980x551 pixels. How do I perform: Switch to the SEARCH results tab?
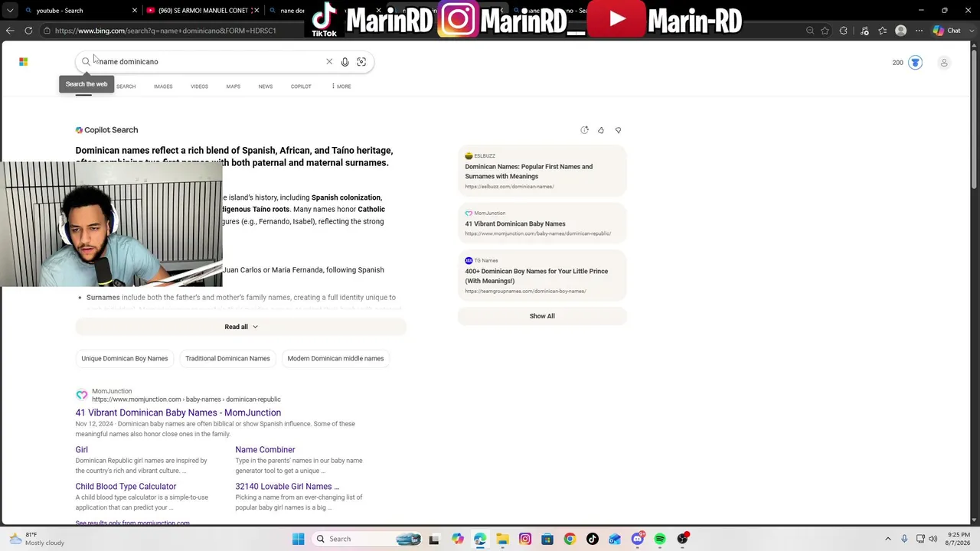[x=126, y=86]
